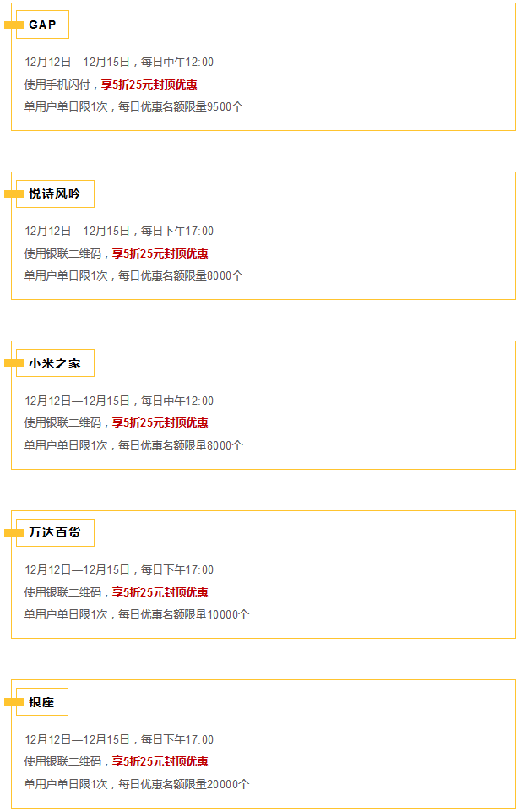The width and height of the screenshot is (521, 812).
Task: Select the 悦诗风吟 merchant heading
Action: point(56,193)
